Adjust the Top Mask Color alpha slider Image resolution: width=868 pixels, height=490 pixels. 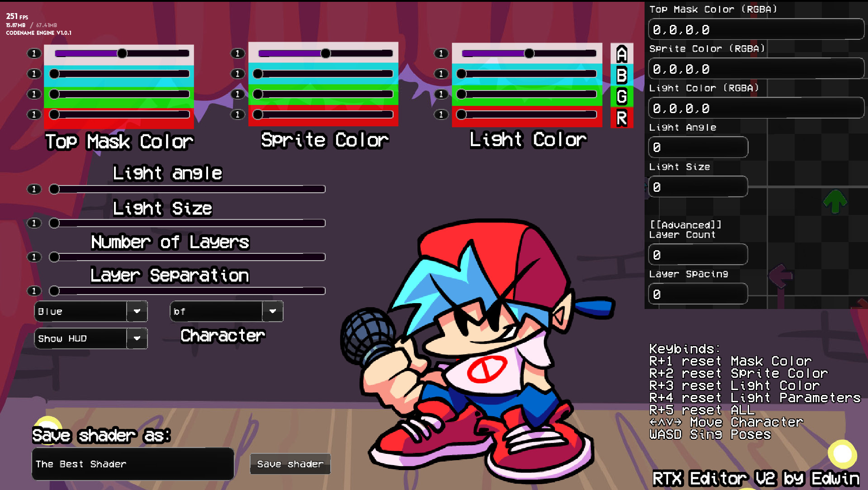122,53
